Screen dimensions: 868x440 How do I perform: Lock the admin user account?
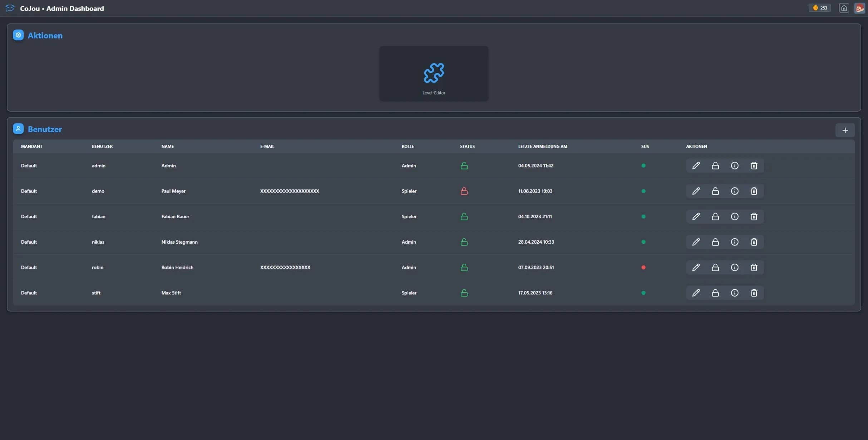pos(715,166)
